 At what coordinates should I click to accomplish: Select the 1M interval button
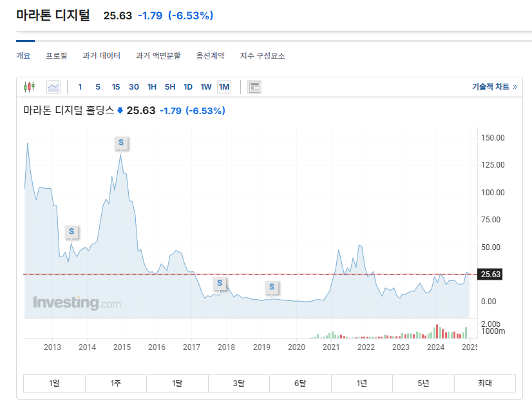coord(224,87)
